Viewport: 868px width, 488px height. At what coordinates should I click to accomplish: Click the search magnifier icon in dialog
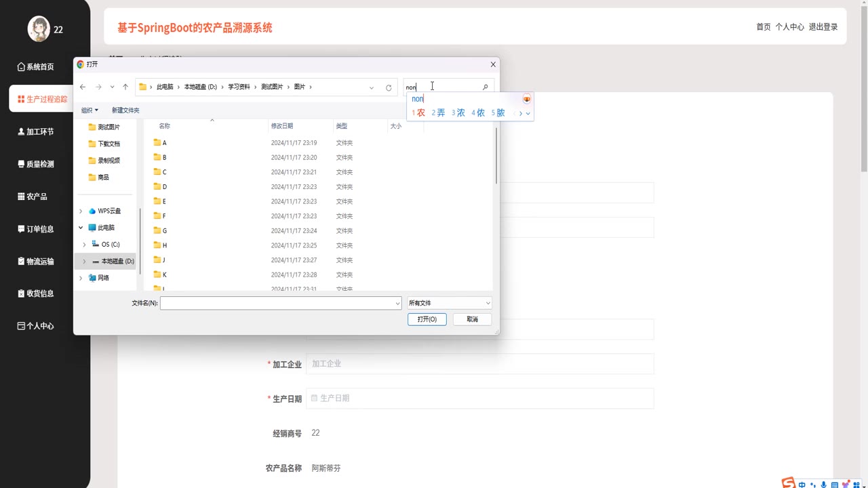point(485,87)
